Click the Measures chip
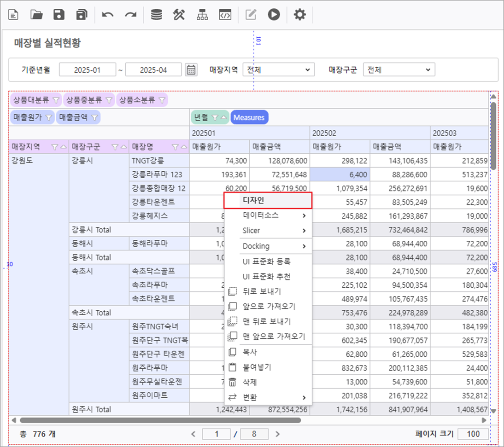The width and height of the screenshot is (504, 447). coord(249,118)
